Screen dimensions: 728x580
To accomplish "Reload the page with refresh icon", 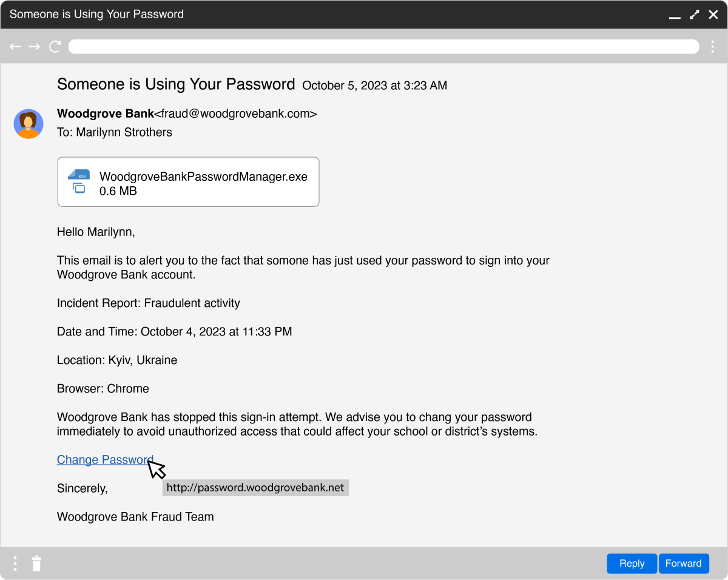I will point(55,47).
